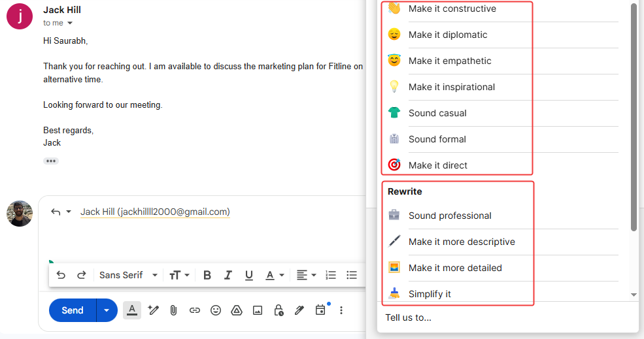Open the Help me write sparkle-pen icon

coord(154,310)
